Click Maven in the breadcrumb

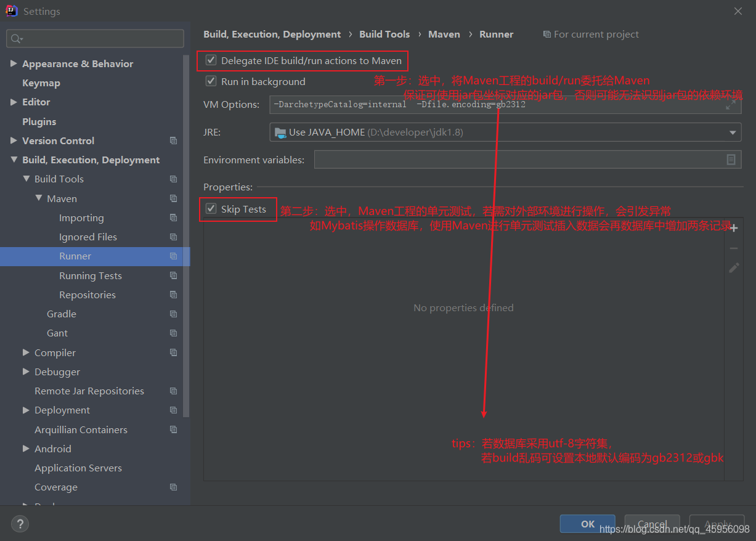[x=444, y=35]
